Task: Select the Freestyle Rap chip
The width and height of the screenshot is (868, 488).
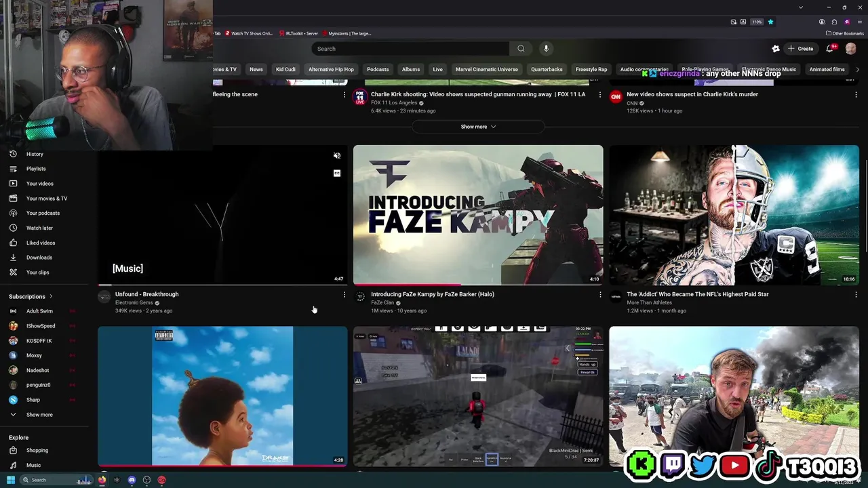Action: click(x=591, y=69)
